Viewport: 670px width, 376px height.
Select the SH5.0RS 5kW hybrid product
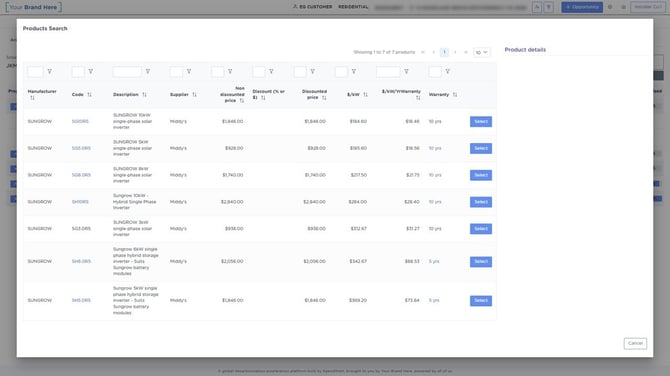[x=481, y=301]
